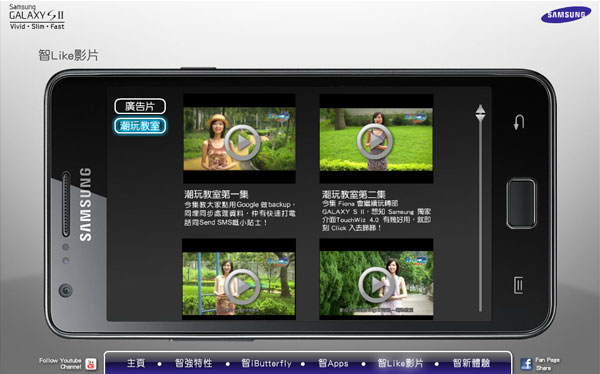The image size is (600, 374).
Task: Tap the phone's menu key icon
Action: [519, 285]
